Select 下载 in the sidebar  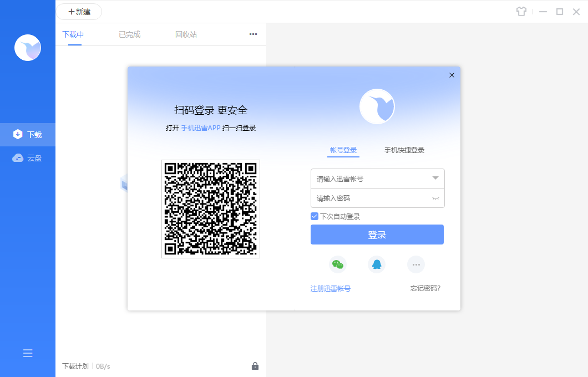pyautogui.click(x=28, y=135)
